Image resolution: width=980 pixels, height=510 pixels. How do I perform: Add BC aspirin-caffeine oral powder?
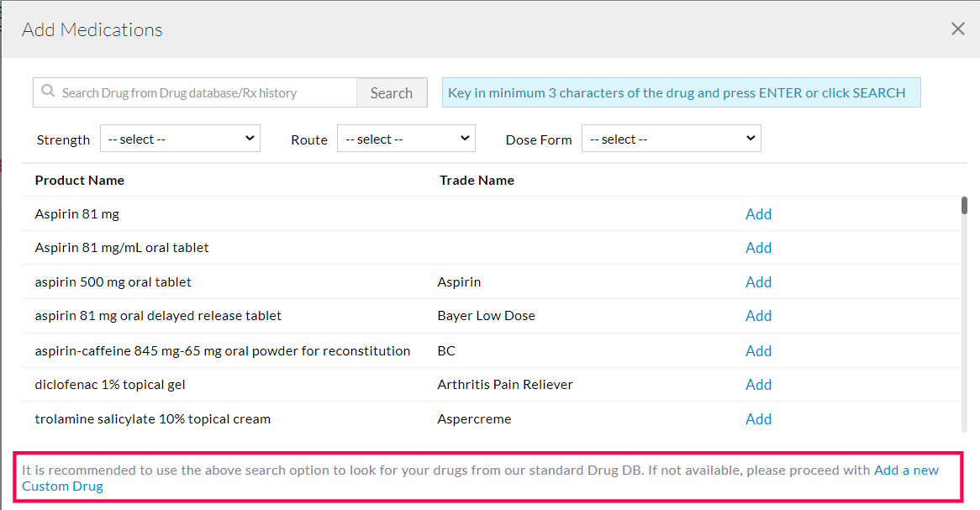(757, 350)
